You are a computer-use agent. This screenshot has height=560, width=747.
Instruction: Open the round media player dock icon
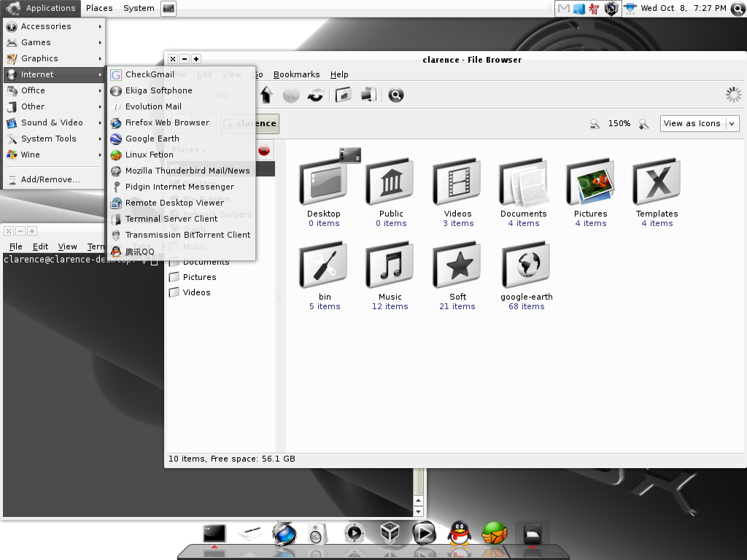pos(354,533)
